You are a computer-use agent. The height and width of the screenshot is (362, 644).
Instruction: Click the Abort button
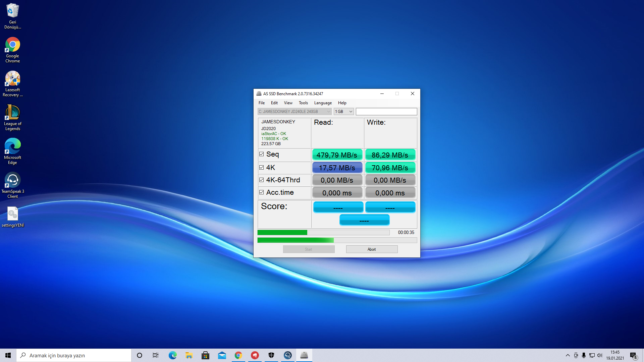click(x=372, y=249)
